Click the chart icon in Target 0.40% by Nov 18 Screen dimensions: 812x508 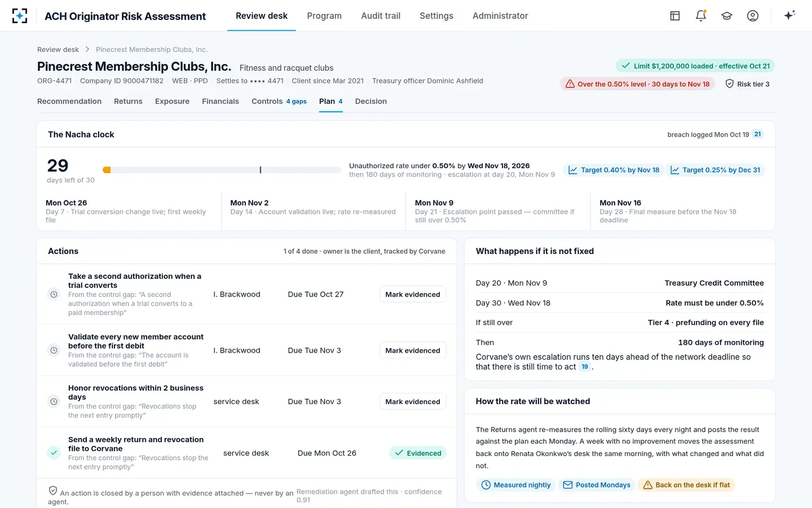[573, 170]
